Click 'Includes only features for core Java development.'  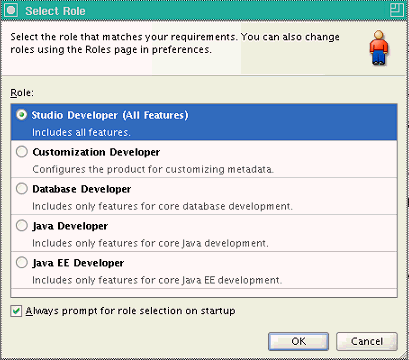150,243
